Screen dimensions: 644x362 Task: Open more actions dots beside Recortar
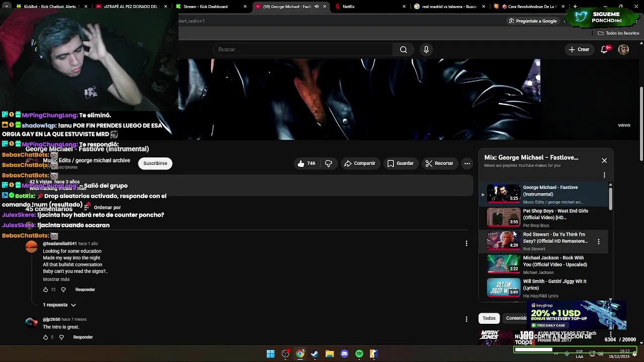(467, 163)
